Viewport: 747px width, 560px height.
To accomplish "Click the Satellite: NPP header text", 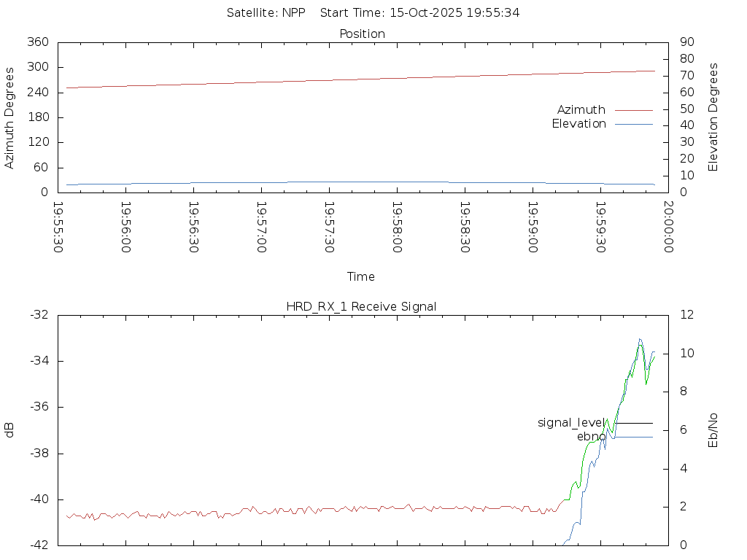I will pyautogui.click(x=266, y=12).
